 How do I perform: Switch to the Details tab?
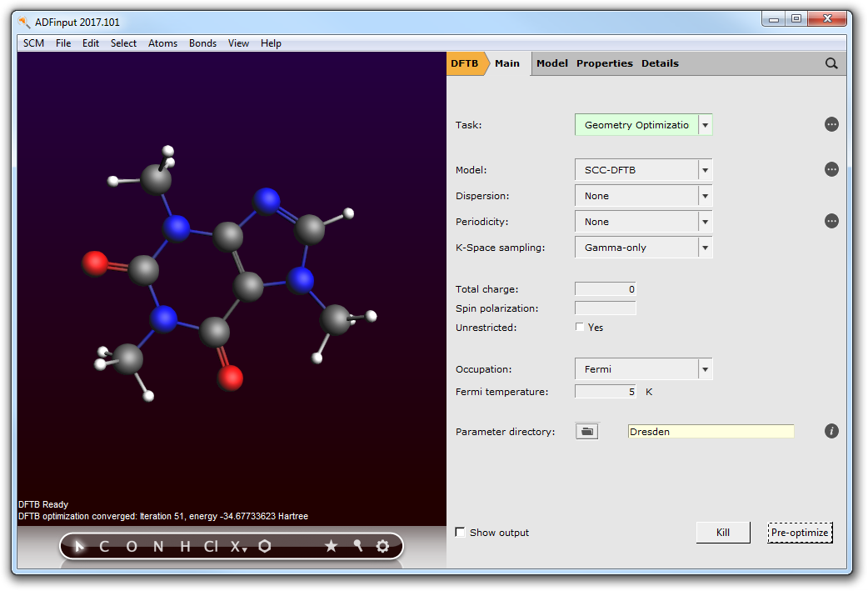click(x=660, y=63)
